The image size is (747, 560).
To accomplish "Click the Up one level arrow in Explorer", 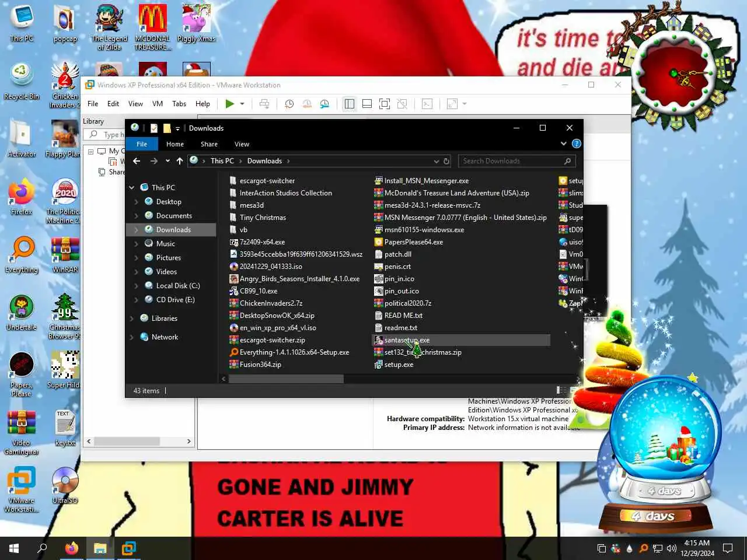I will pos(180,161).
